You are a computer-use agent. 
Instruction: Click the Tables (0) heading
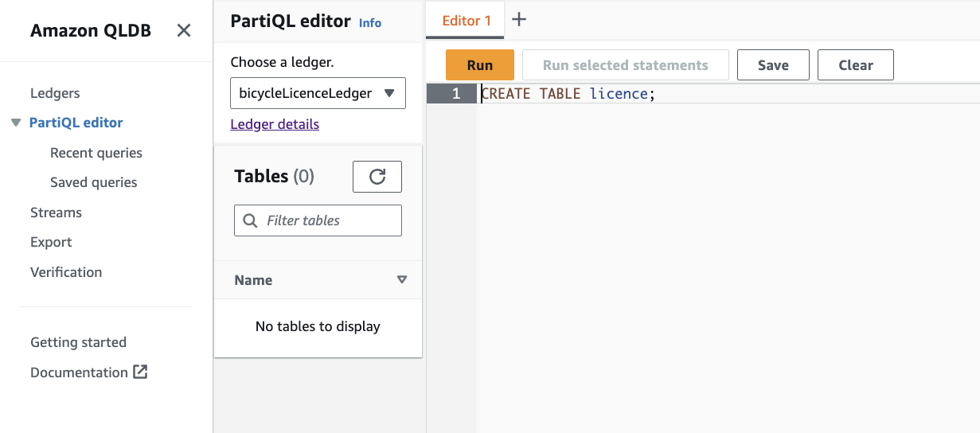[x=274, y=177]
